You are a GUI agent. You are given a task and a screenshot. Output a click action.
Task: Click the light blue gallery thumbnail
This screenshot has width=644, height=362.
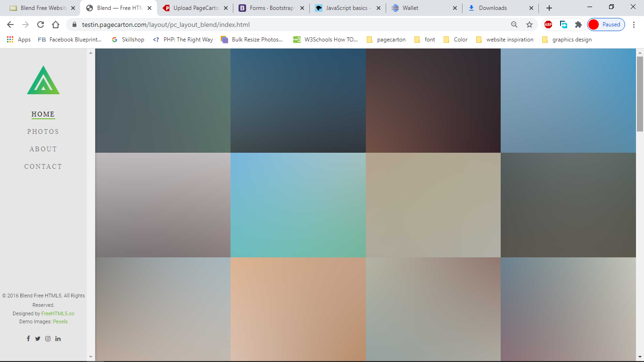[x=298, y=205]
